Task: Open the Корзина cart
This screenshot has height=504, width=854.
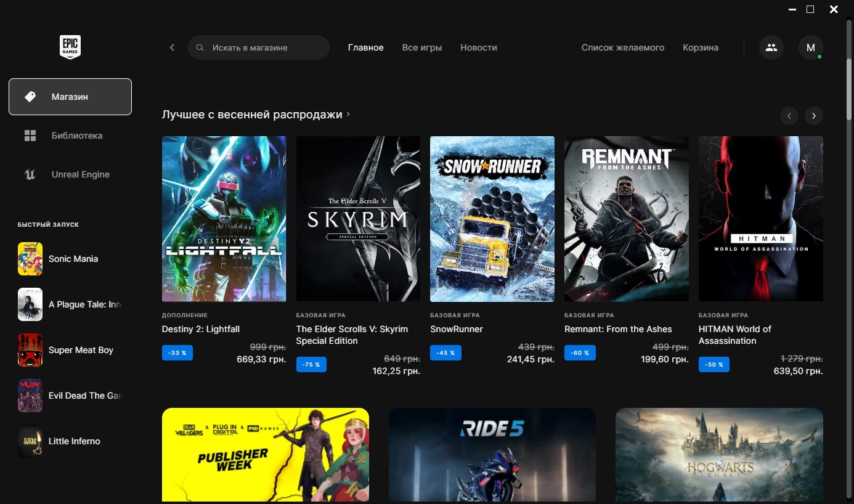Action: pyautogui.click(x=701, y=47)
